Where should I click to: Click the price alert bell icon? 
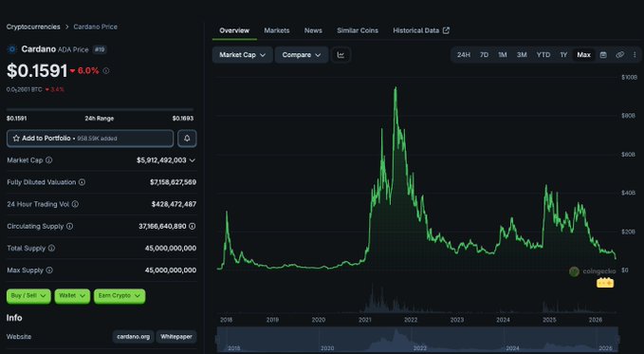coord(187,139)
